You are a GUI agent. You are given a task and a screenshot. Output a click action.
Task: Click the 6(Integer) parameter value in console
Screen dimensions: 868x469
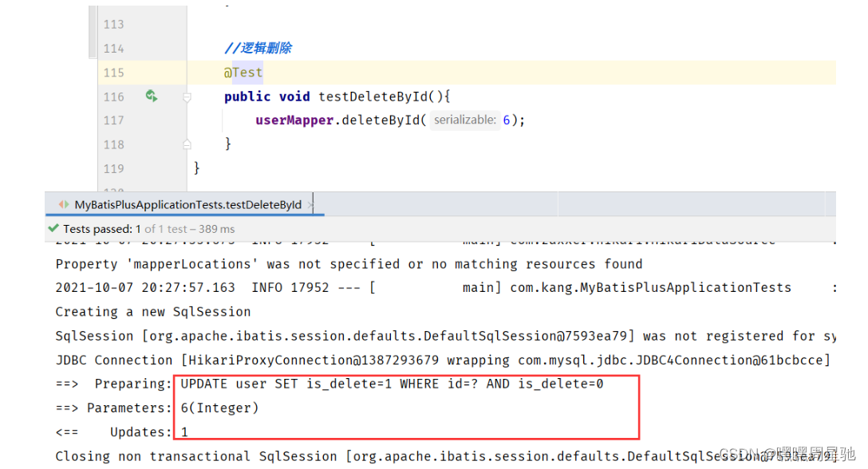pyautogui.click(x=219, y=408)
